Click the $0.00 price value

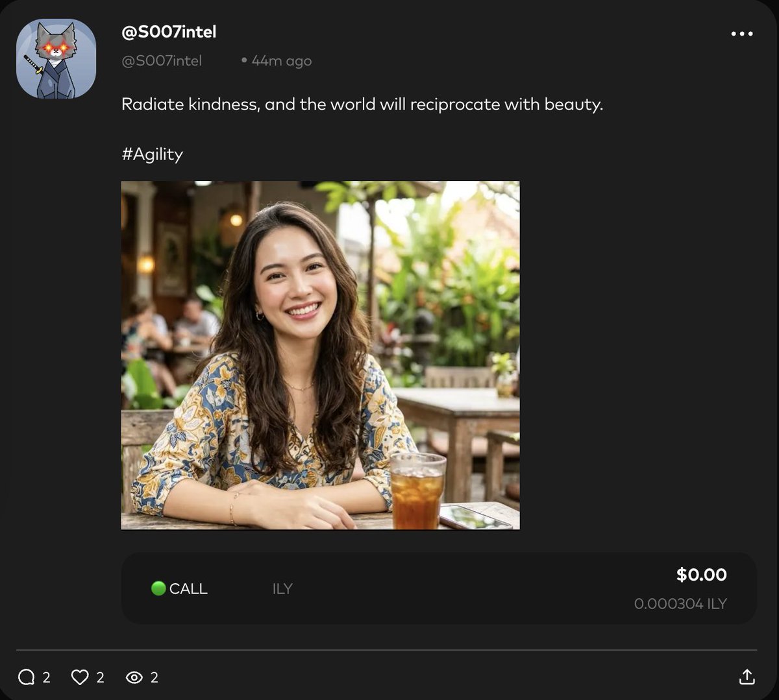click(702, 574)
